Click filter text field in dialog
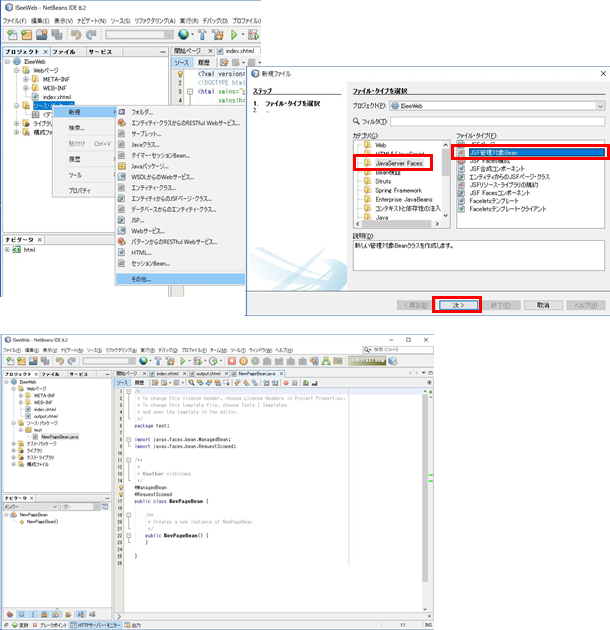 pos(497,121)
